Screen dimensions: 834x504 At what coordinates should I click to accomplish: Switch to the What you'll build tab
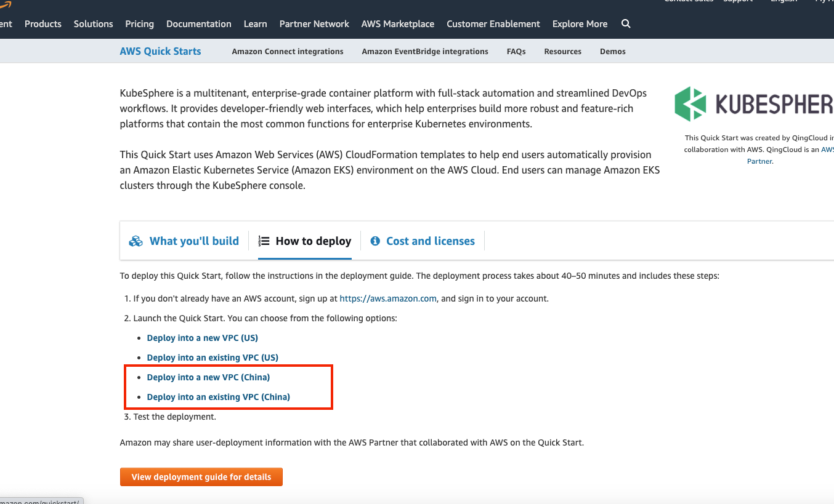click(x=194, y=241)
